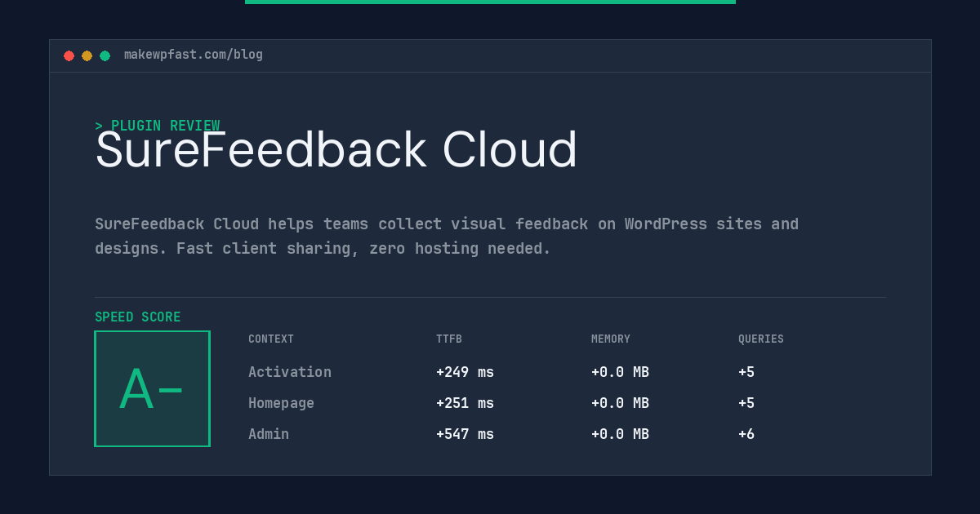This screenshot has width=980, height=514.
Task: Click the plugin description paragraph
Action: (x=447, y=236)
